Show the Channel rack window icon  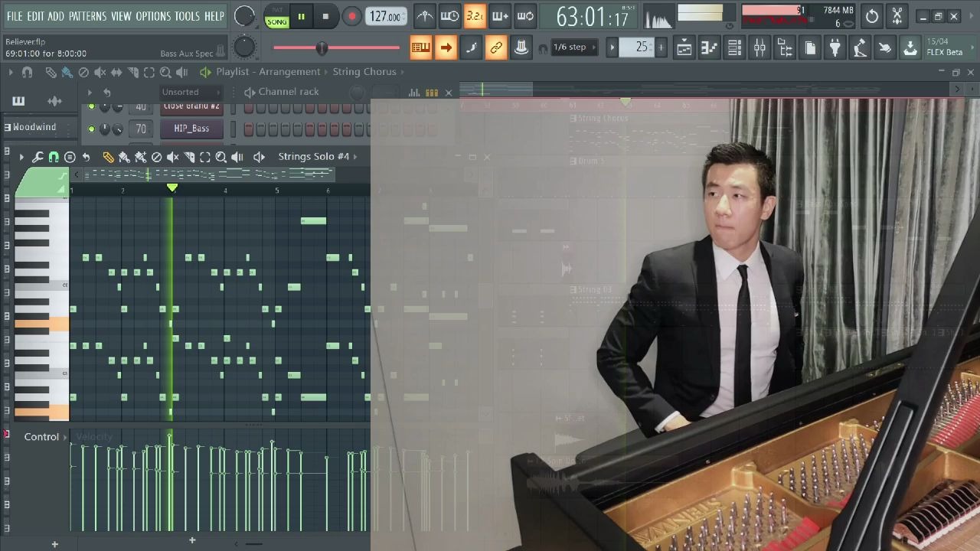pyautogui.click(x=734, y=48)
